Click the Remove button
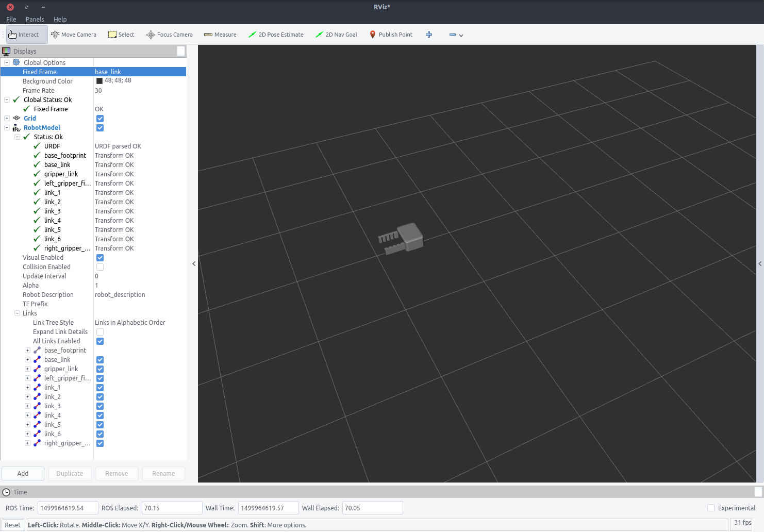 117,473
